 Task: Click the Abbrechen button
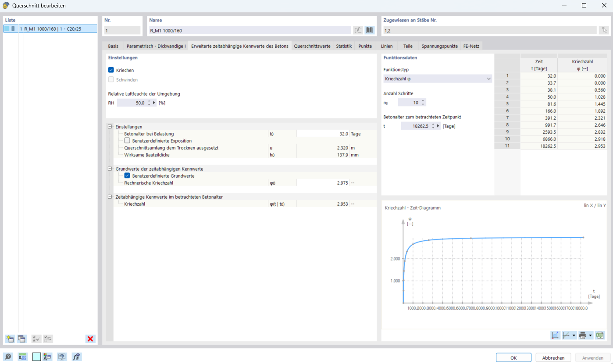[x=553, y=358]
